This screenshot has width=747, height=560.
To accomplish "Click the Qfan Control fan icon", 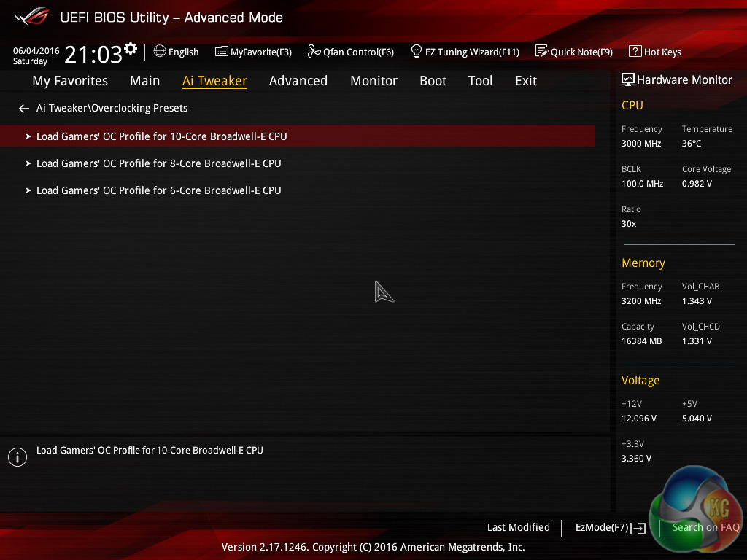I will pyautogui.click(x=314, y=51).
